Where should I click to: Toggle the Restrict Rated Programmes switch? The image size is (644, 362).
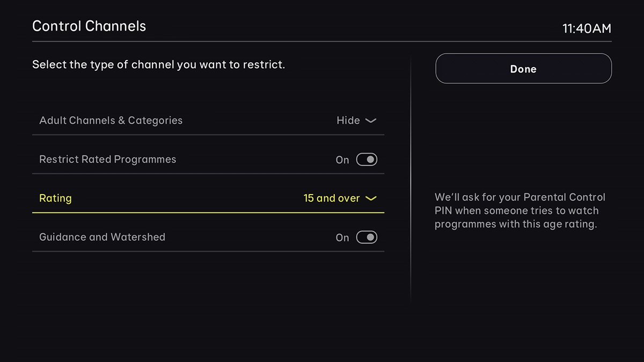367,159
